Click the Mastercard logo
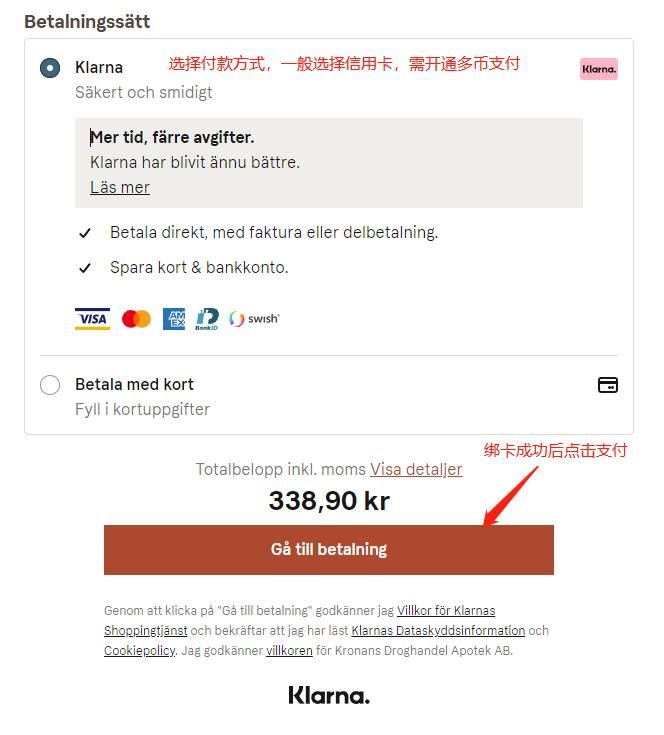 (x=136, y=319)
